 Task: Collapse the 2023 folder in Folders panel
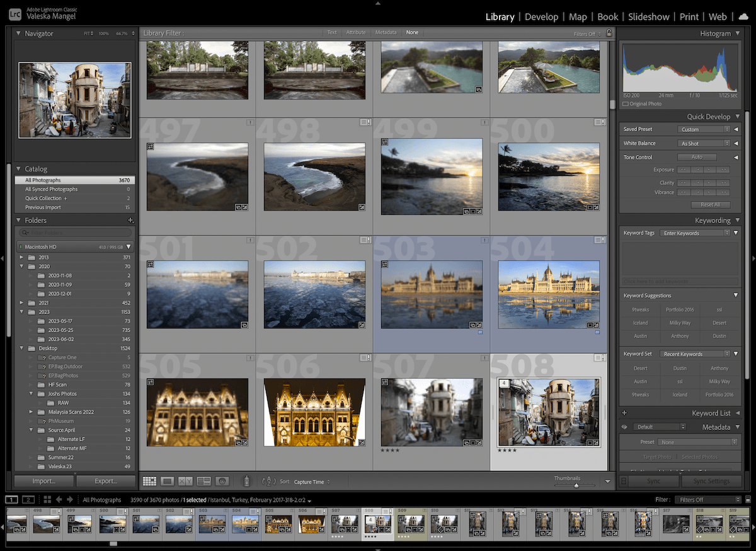click(21, 311)
